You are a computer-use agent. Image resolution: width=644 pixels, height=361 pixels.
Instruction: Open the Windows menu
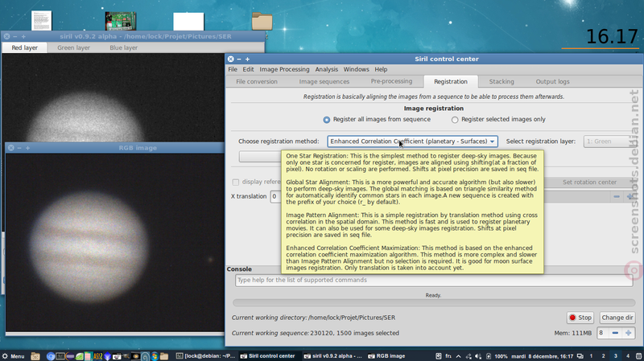tap(356, 69)
